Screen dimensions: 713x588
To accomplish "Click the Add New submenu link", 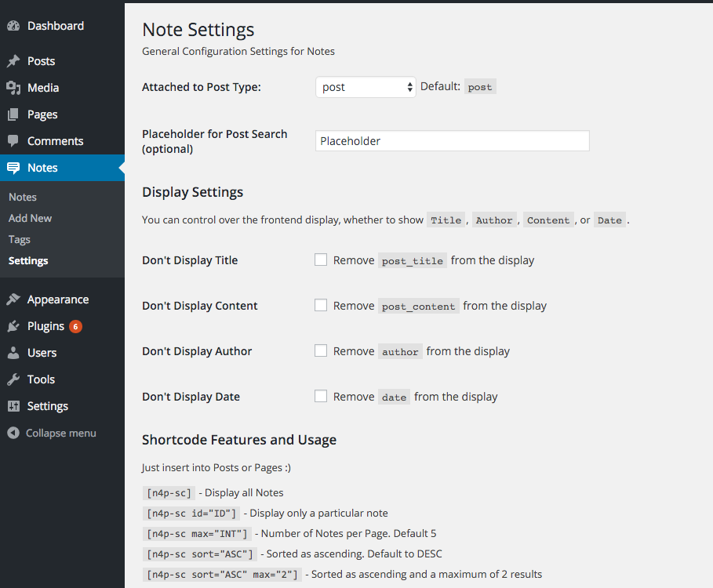I will point(30,218).
